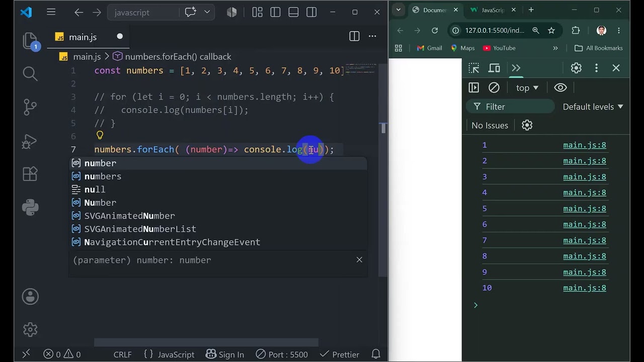Viewport: 644px width, 362px height.
Task: Select the main.js editor tab
Action: point(89,37)
